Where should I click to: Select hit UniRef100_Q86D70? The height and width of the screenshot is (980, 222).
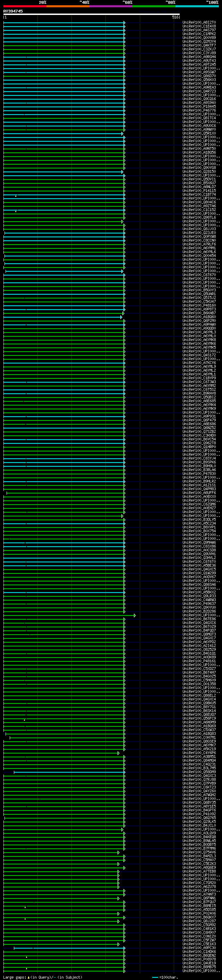pyautogui.click(x=199, y=76)
